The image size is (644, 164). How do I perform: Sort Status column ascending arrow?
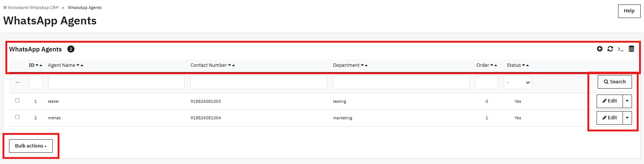pyautogui.click(x=528, y=65)
